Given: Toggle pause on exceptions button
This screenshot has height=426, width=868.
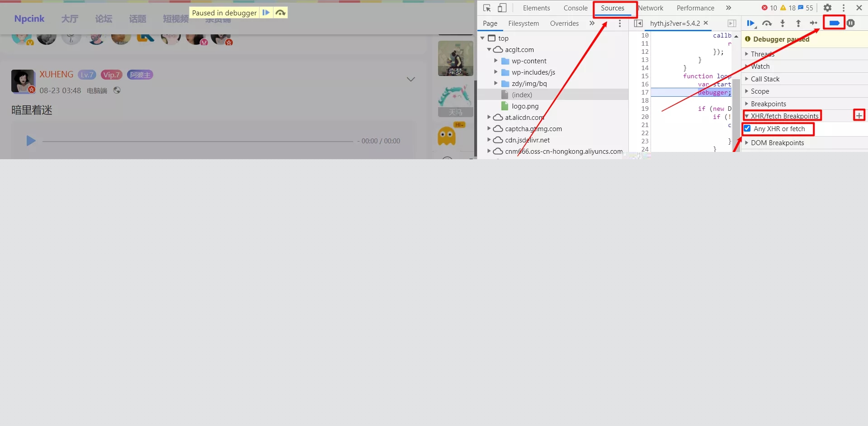Looking at the screenshot, I should pos(851,24).
